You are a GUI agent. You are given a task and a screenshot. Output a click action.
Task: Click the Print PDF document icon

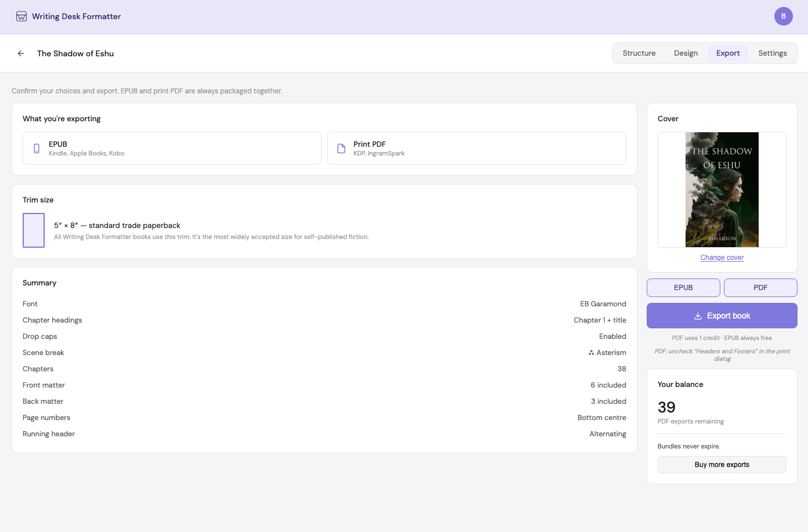point(341,149)
